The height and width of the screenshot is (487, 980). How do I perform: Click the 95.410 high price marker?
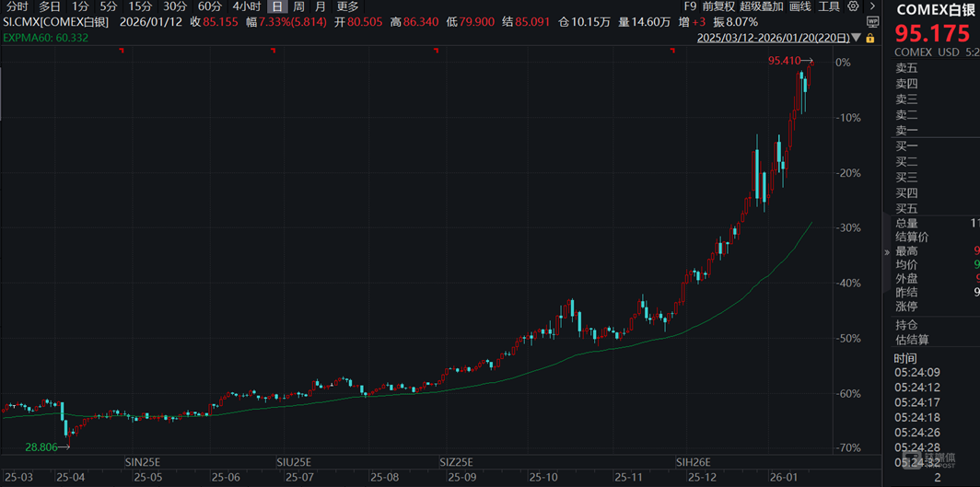(784, 61)
